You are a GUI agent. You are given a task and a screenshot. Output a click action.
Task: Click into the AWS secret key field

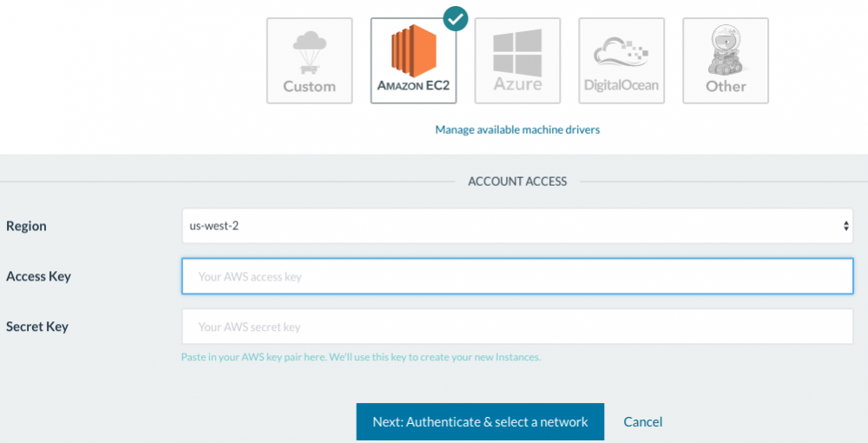tap(516, 327)
